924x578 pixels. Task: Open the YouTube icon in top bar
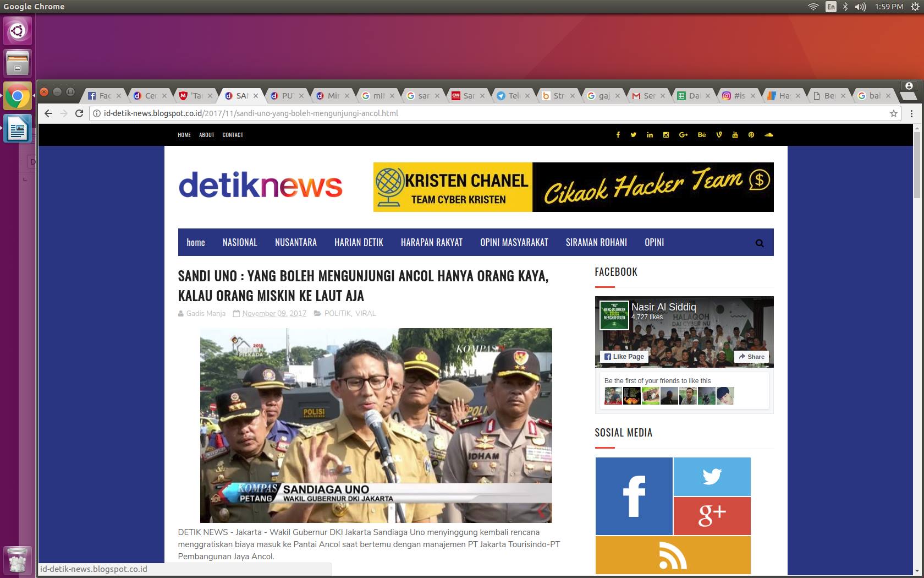(735, 135)
